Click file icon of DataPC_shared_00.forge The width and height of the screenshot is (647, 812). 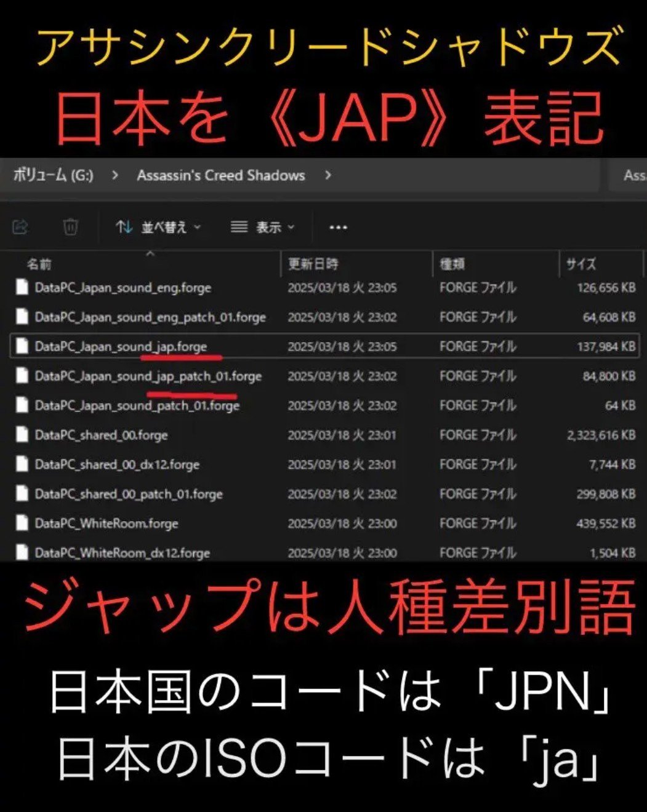22,435
